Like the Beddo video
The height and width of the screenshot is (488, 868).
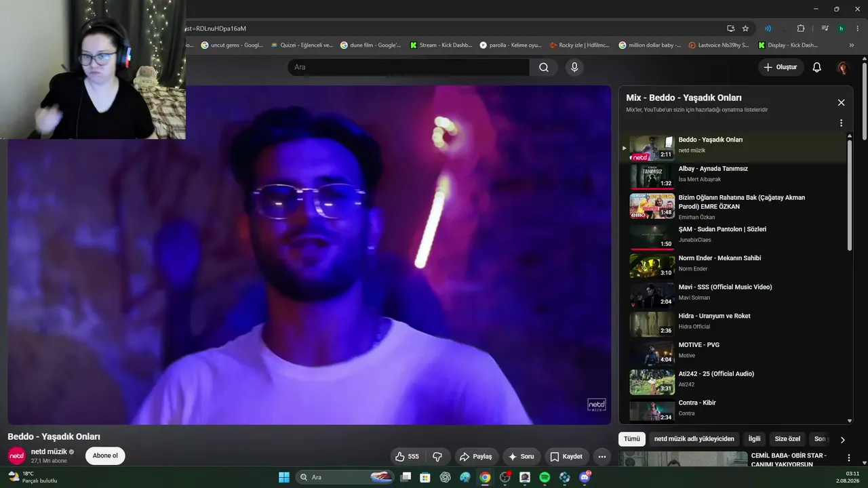tap(408, 457)
